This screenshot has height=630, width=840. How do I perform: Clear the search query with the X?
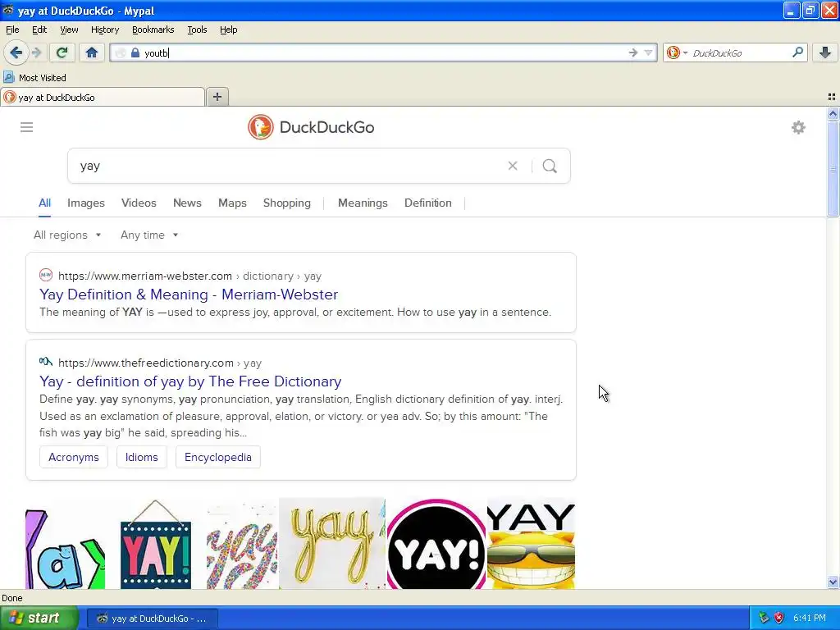[513, 166]
